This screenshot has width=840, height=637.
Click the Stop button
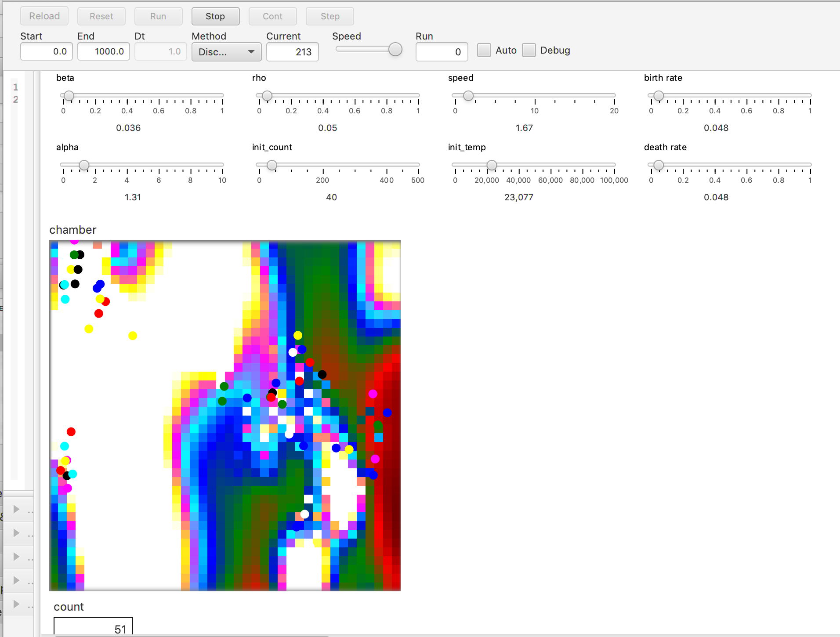click(215, 16)
